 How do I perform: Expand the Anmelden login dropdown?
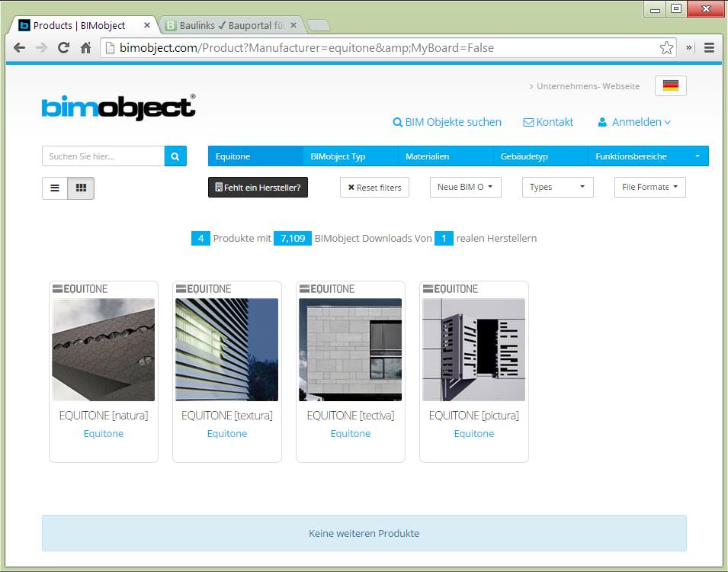(x=634, y=122)
